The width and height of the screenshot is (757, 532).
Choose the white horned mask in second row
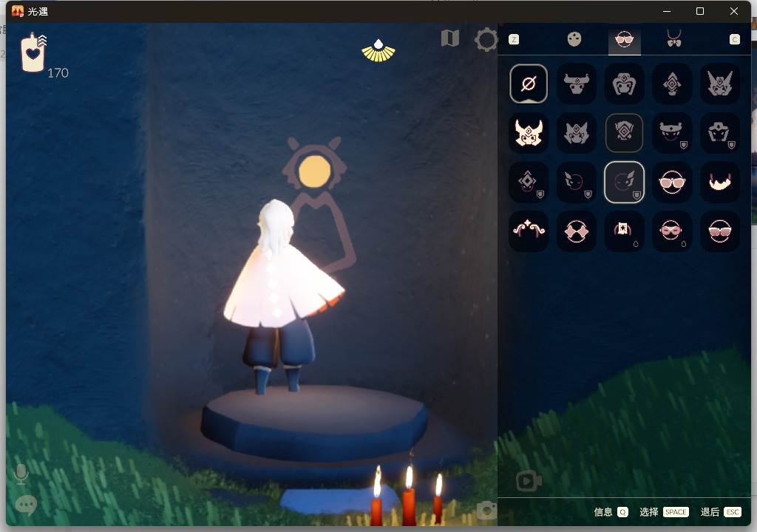click(529, 133)
